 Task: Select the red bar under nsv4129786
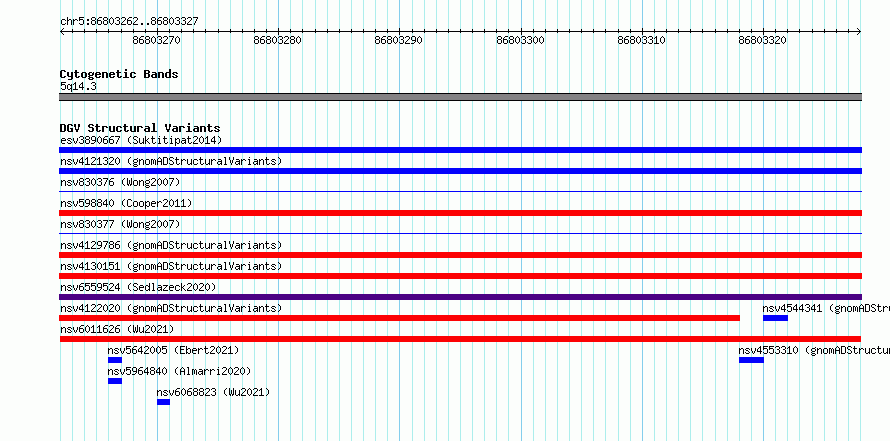click(460, 255)
